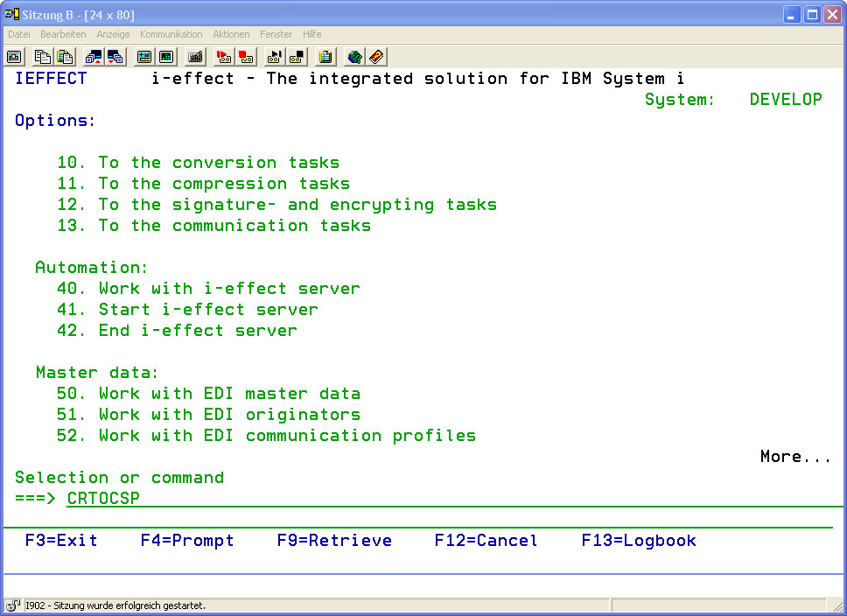Screen dimensions: 847x616
Task: Open the Keyboard Remap icon
Action: (195, 57)
